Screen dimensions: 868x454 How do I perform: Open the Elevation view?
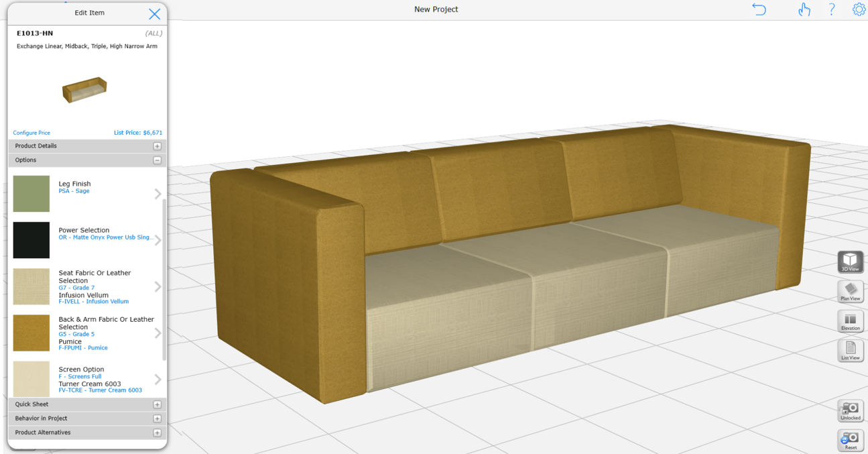click(850, 321)
